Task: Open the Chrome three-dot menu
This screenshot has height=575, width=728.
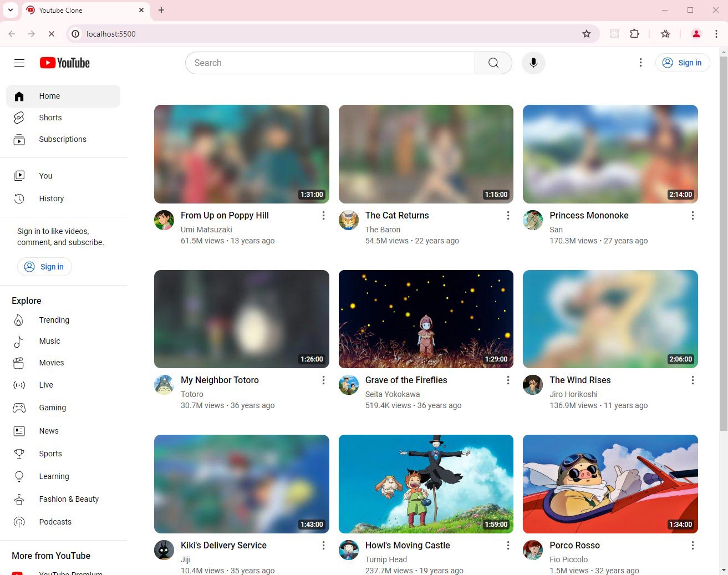Action: (716, 34)
